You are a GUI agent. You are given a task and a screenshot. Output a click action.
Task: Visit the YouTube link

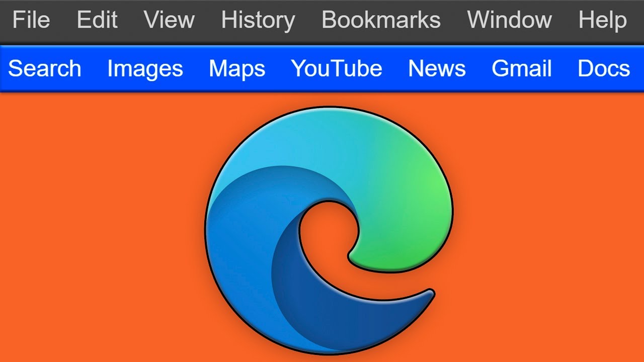click(x=337, y=68)
